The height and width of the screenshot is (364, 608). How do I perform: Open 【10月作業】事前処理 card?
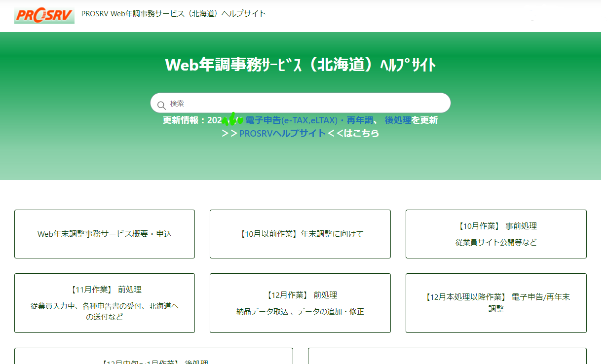(496, 234)
